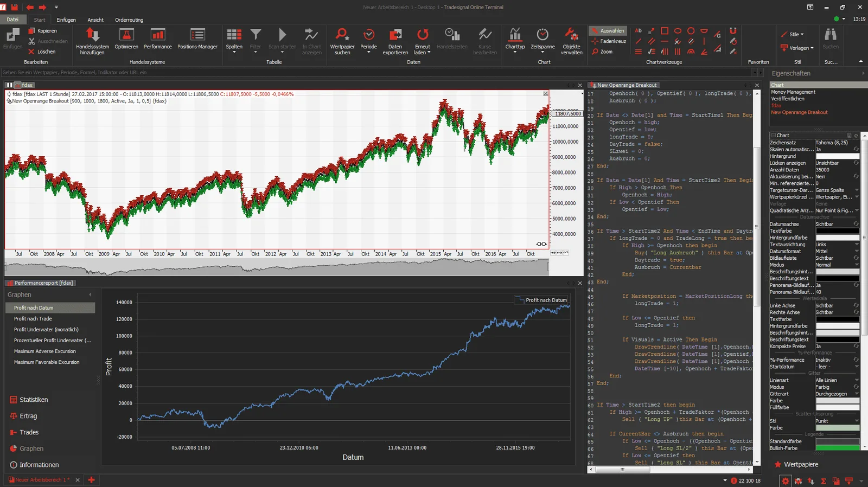Toggle Skalen automatisch reset icon
Image resolution: width=868 pixels, height=487 pixels.
tap(856, 149)
